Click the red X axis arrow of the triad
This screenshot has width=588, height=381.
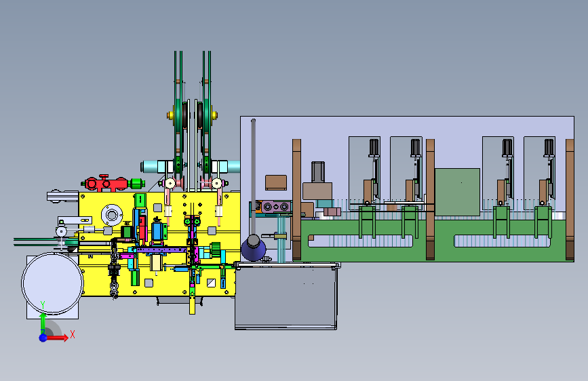coord(58,338)
